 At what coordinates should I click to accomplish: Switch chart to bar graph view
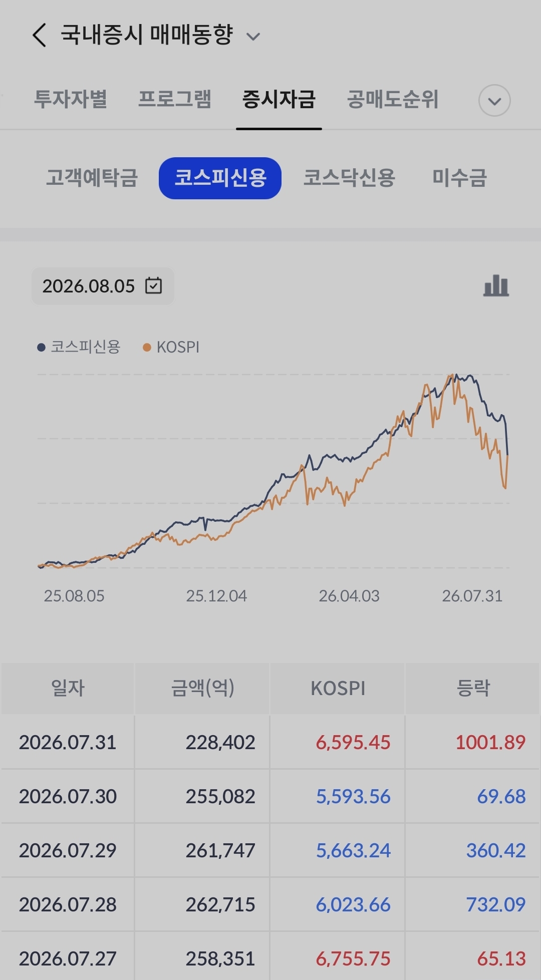pos(496,286)
